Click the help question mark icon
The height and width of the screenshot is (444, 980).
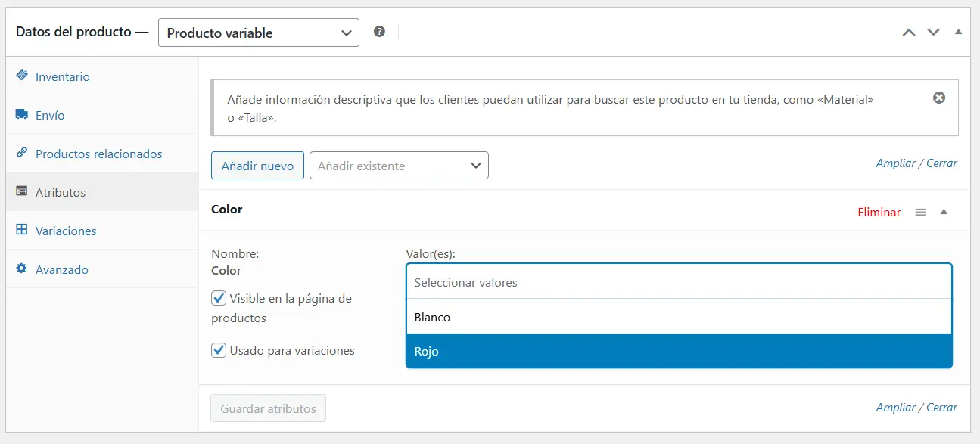tap(379, 32)
